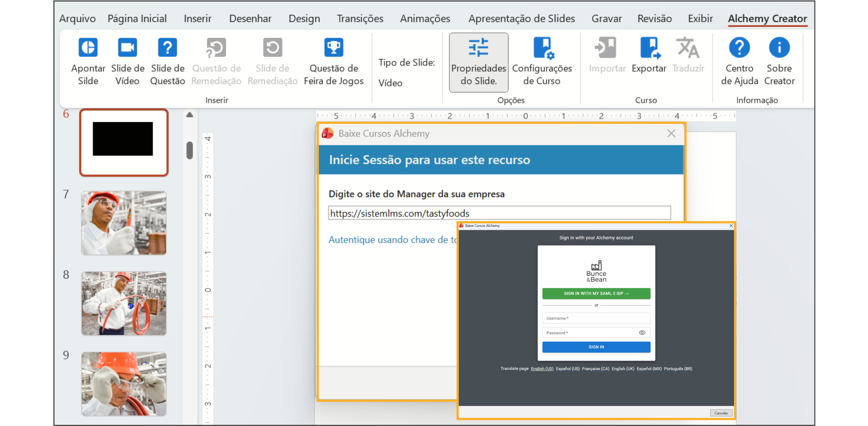Click the Apontar Slide icon
The width and height of the screenshot is (868, 426).
point(88,48)
